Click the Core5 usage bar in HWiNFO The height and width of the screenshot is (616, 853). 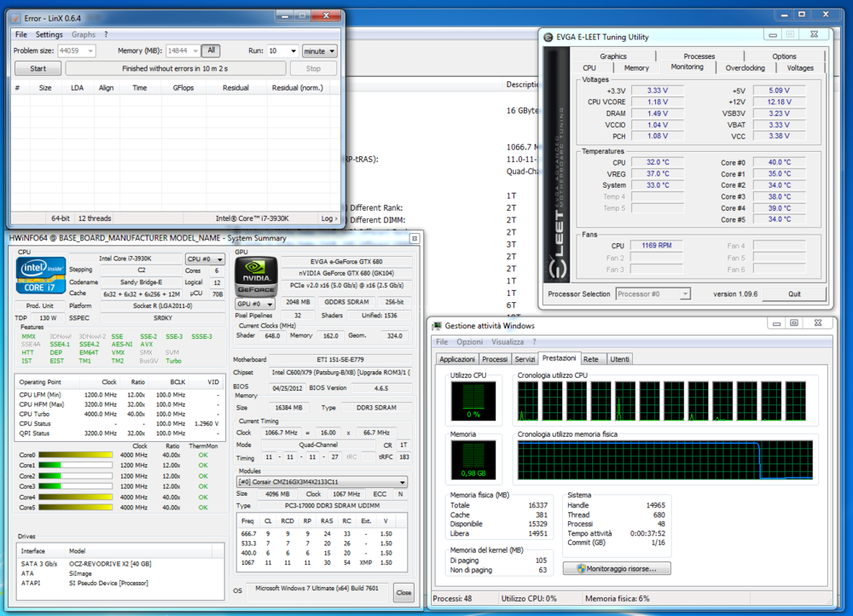(x=75, y=507)
